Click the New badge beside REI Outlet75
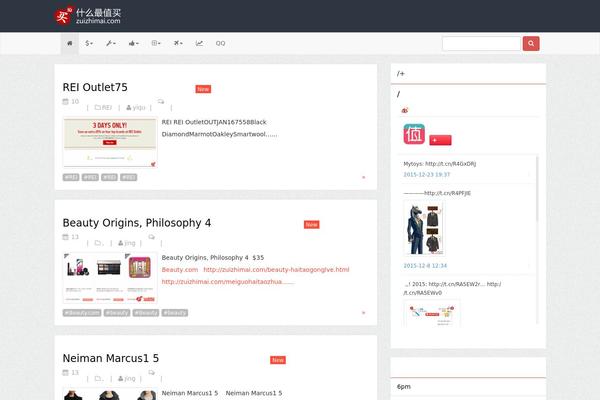Viewport: 600px width, 400px height. coord(203,89)
